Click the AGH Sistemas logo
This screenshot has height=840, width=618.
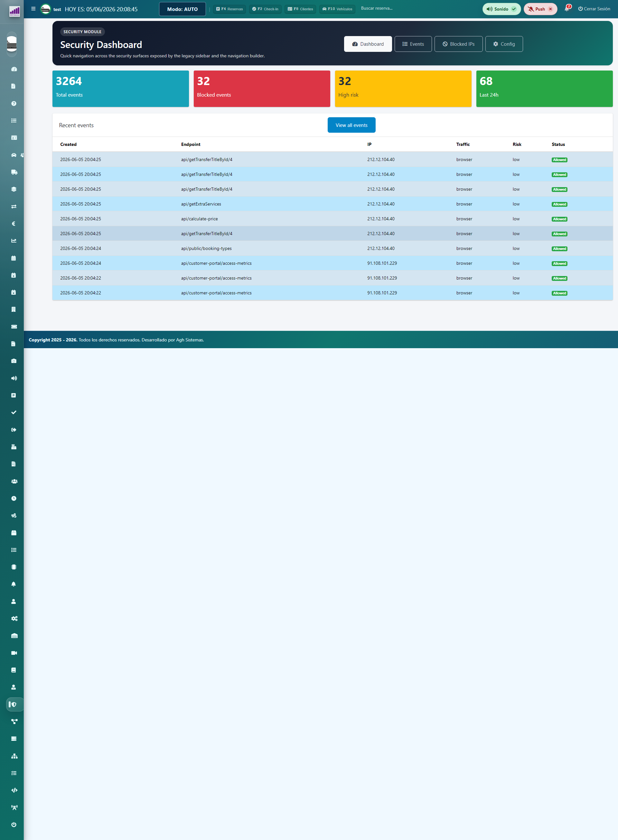point(14,11)
